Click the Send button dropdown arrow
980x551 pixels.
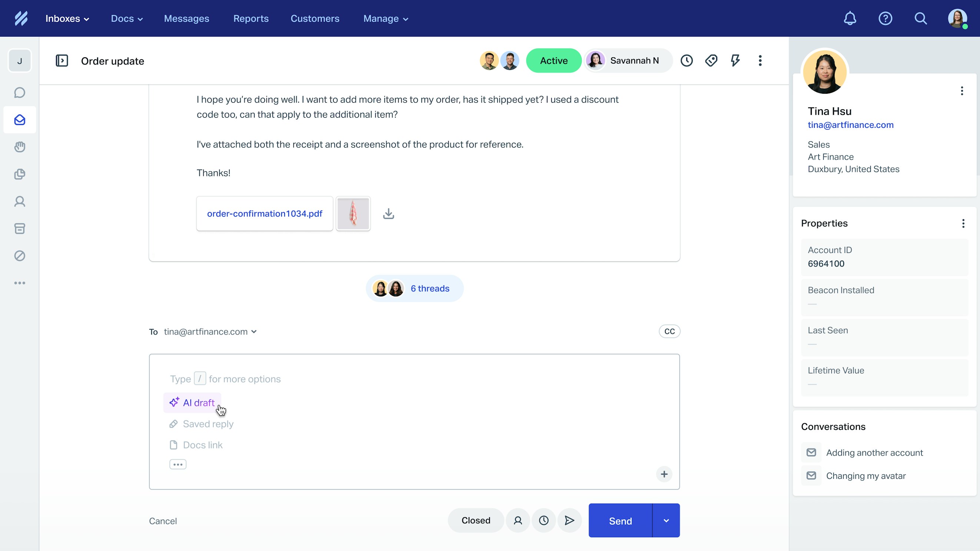point(665,520)
